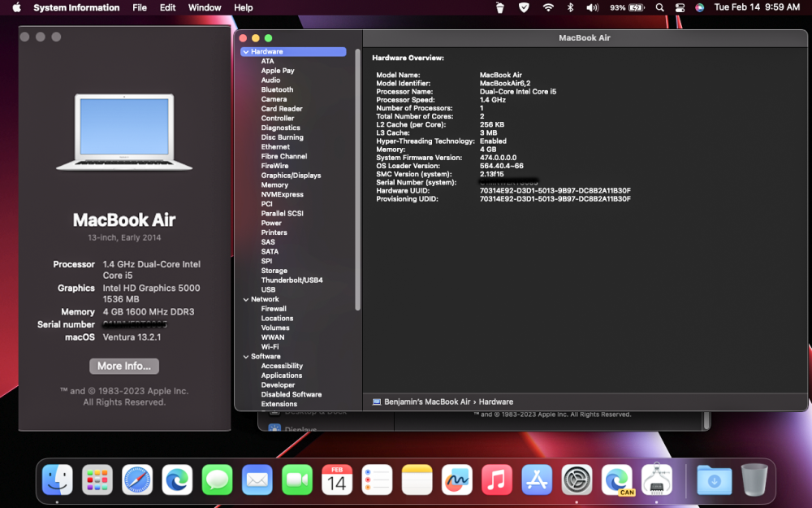
Task: Click Bluetooth icon in menu bar
Action: [x=570, y=7]
